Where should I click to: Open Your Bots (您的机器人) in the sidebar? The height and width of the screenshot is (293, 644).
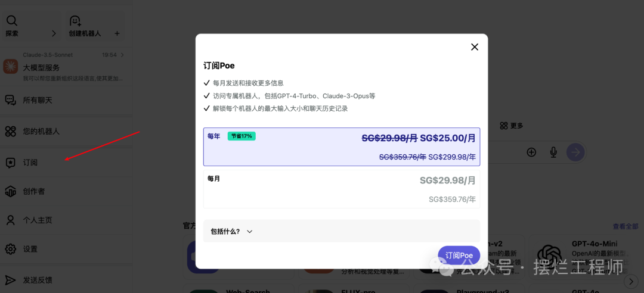pyautogui.click(x=41, y=131)
